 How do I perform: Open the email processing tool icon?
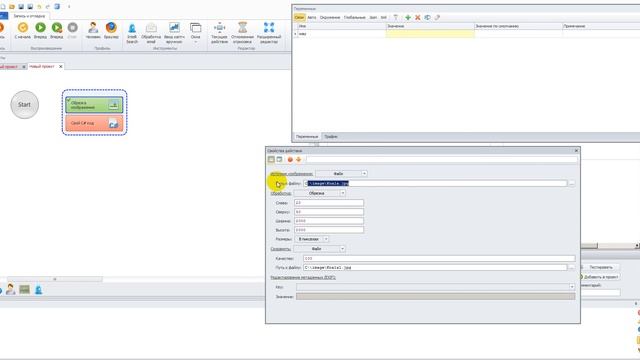click(151, 28)
